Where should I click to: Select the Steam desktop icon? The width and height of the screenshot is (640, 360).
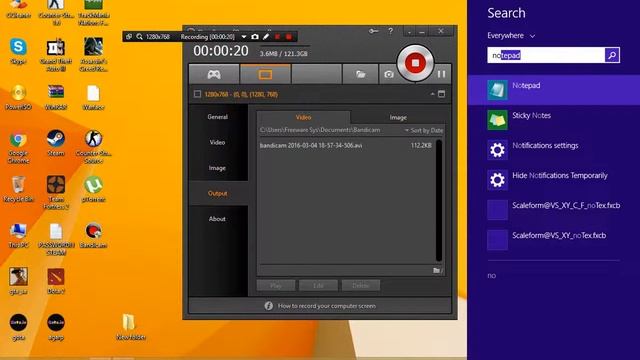[x=56, y=143]
